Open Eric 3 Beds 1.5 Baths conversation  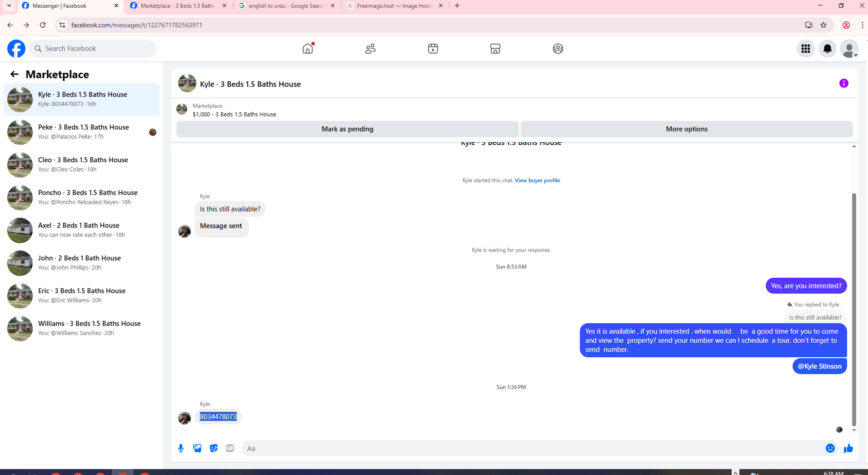(x=82, y=295)
